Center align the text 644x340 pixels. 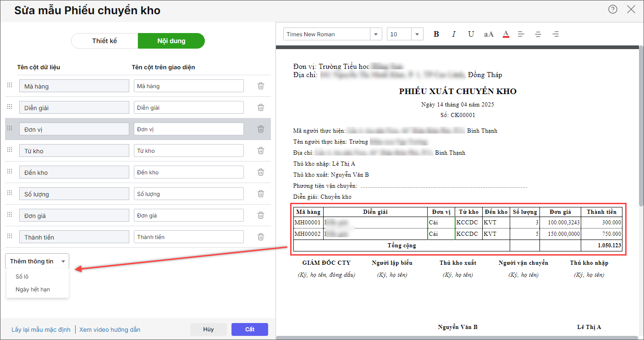pyautogui.click(x=538, y=34)
